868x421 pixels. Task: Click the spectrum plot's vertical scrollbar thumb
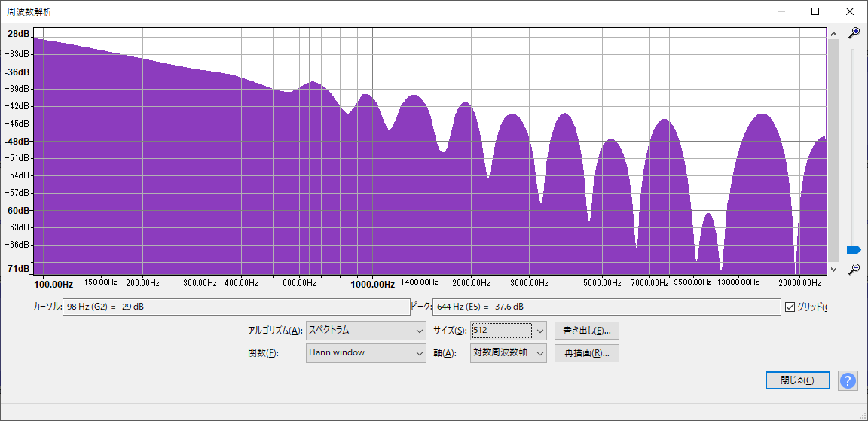coord(833,151)
